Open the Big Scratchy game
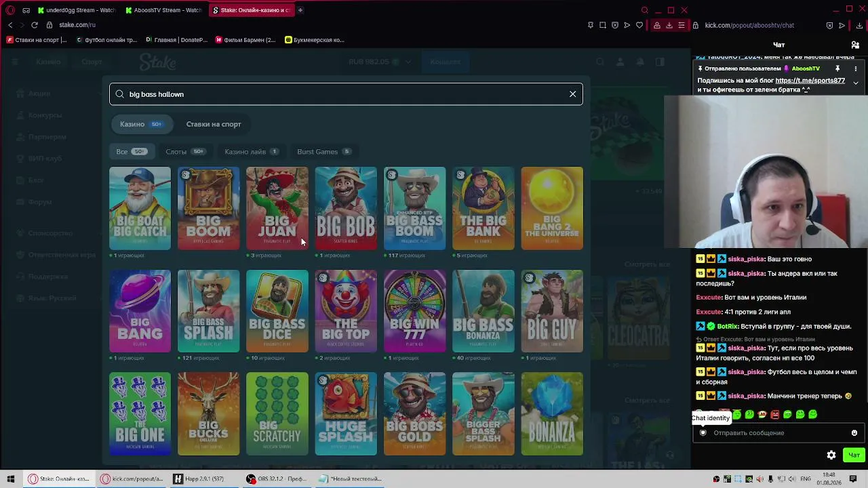This screenshot has height=488, width=868. (x=277, y=413)
